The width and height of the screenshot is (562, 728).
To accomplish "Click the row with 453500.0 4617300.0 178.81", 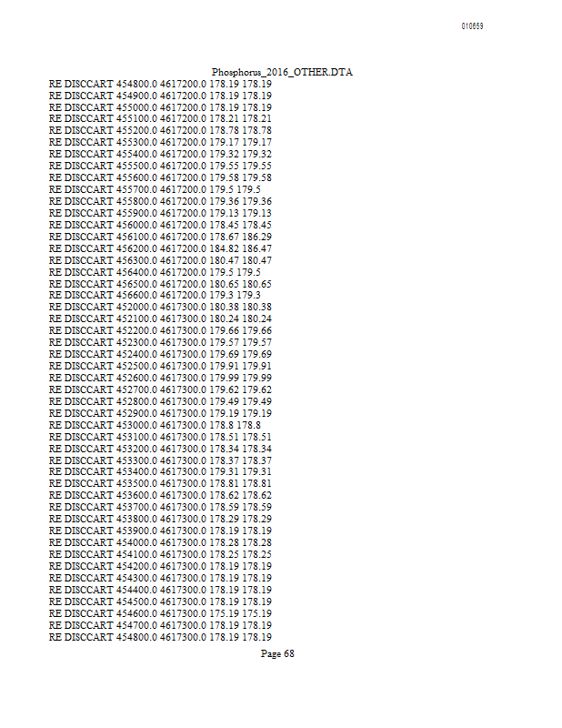I will click(160, 483).
